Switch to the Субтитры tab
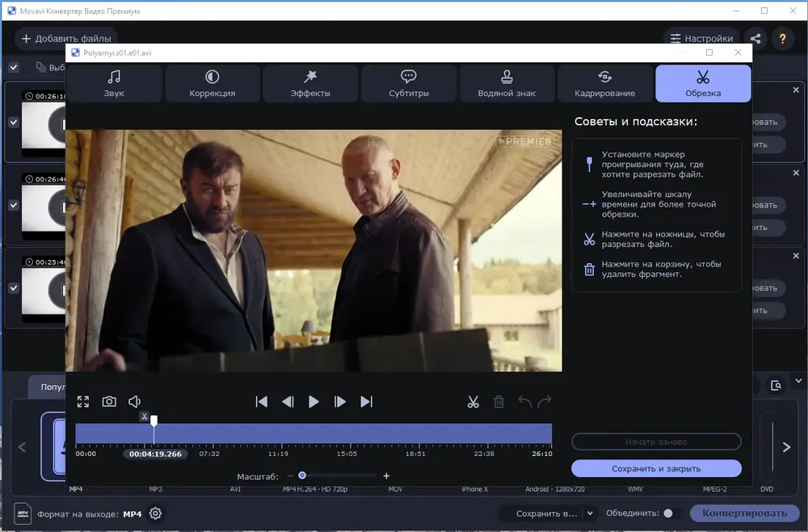The height and width of the screenshot is (532, 808). click(409, 83)
